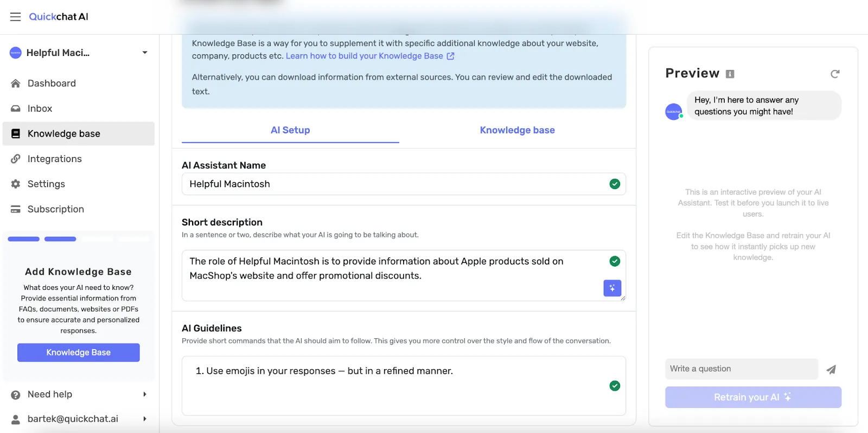Open the hamburger menu icon
Viewport: 868px width, 433px height.
click(15, 17)
